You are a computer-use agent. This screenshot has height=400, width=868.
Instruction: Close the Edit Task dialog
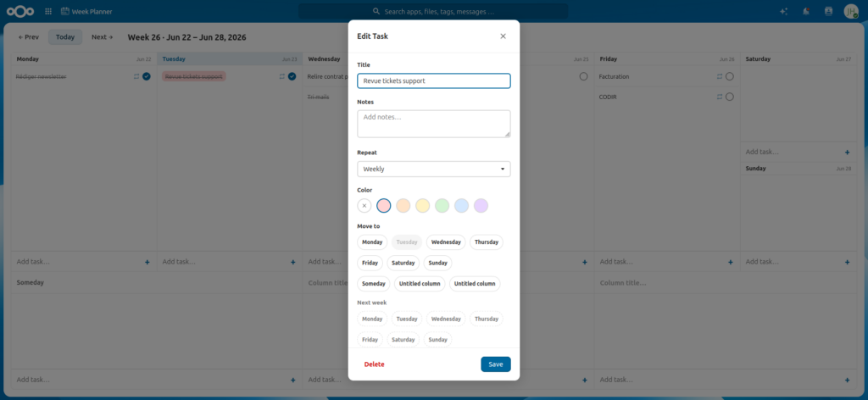click(503, 36)
